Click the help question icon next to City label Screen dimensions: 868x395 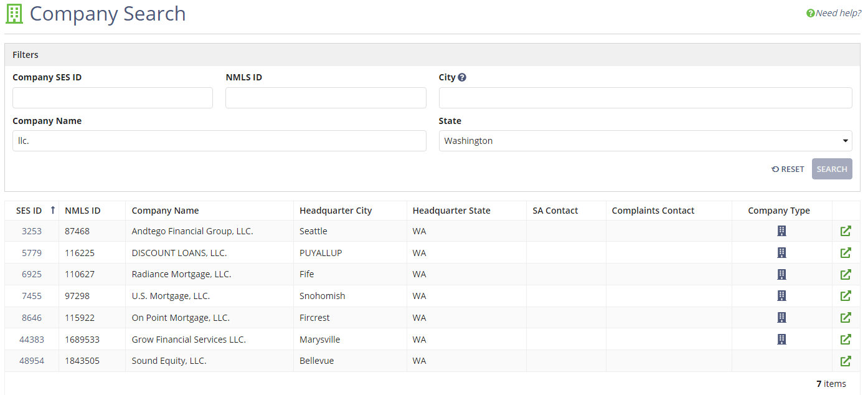(461, 77)
